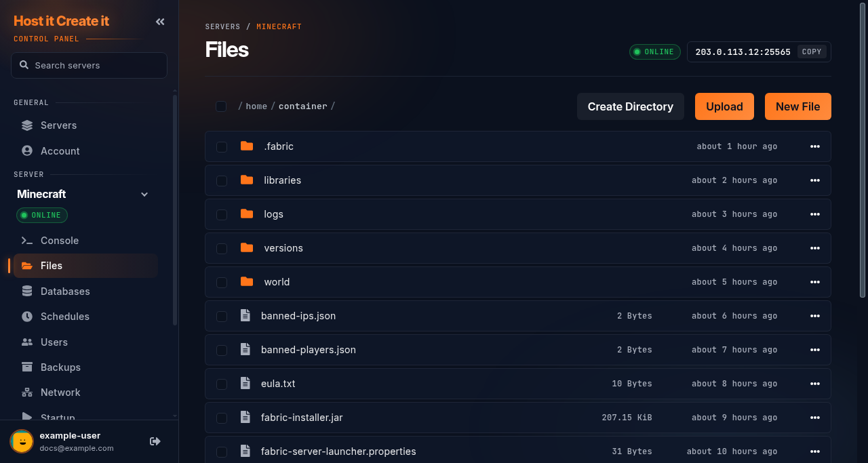Click the New File button
868x463 pixels.
point(798,106)
